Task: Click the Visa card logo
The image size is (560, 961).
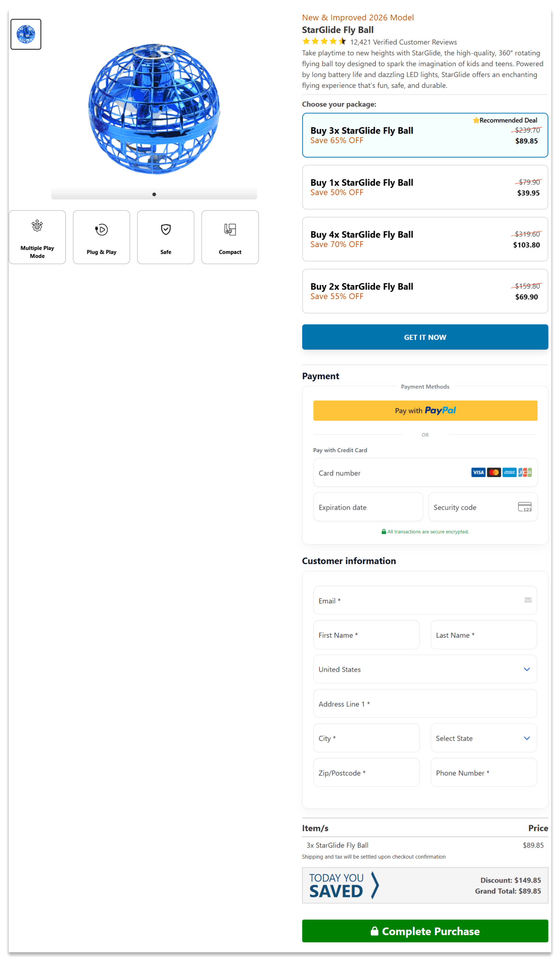Action: click(478, 473)
